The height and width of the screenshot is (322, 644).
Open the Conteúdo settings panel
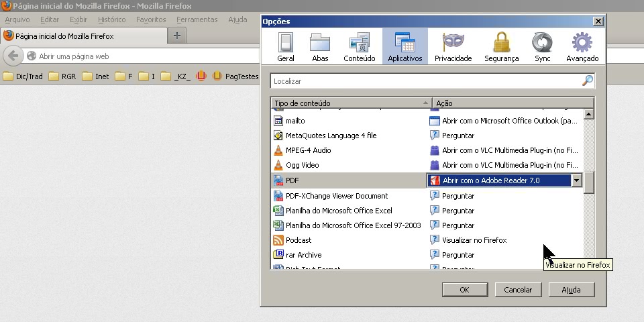click(359, 47)
